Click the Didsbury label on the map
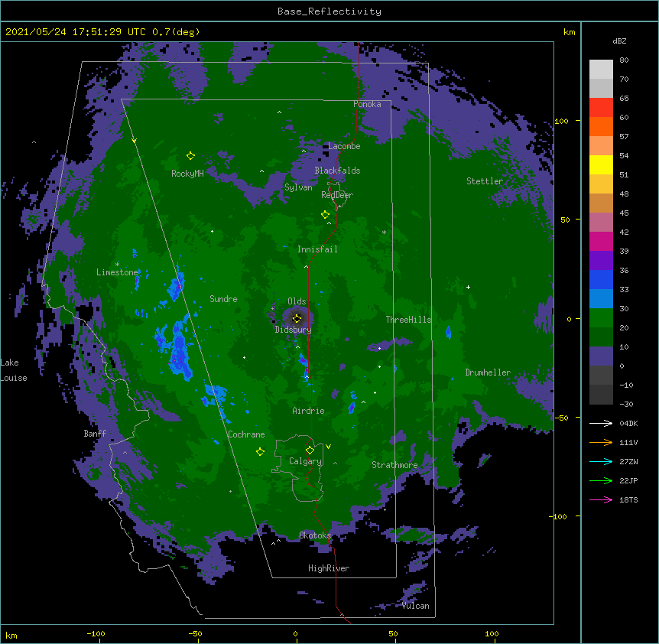Screen dimensions: 659x644 tap(294, 330)
